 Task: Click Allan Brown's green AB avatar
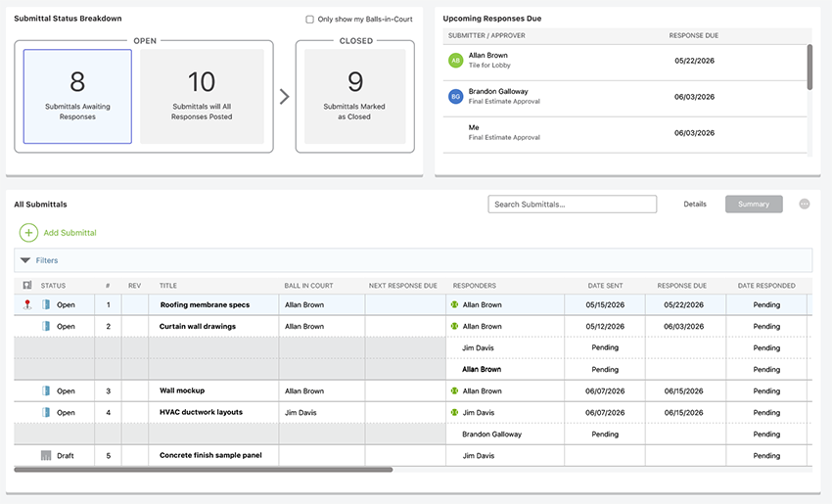coord(456,61)
